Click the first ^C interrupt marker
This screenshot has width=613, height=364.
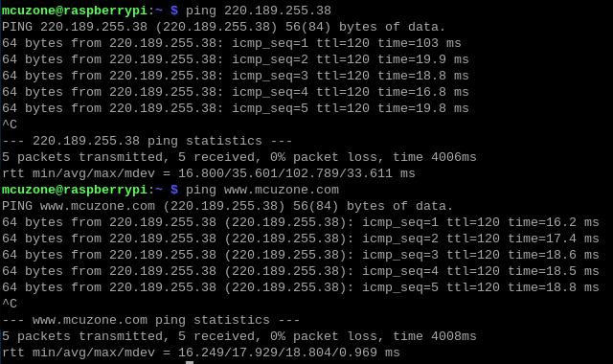click(x=10, y=125)
